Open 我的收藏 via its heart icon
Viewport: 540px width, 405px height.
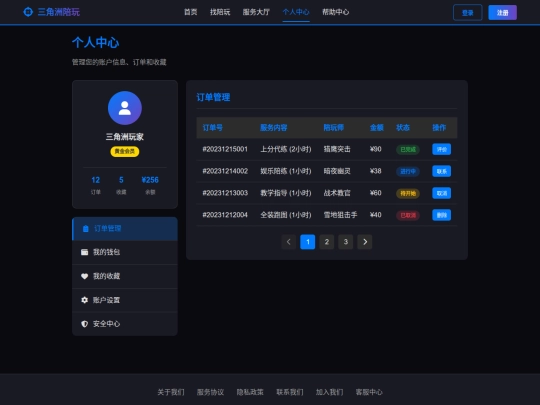(84, 276)
